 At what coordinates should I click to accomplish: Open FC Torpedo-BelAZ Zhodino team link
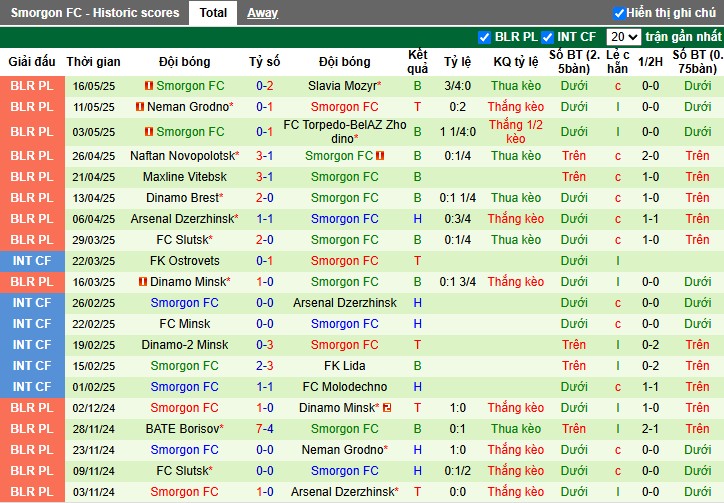point(345,132)
